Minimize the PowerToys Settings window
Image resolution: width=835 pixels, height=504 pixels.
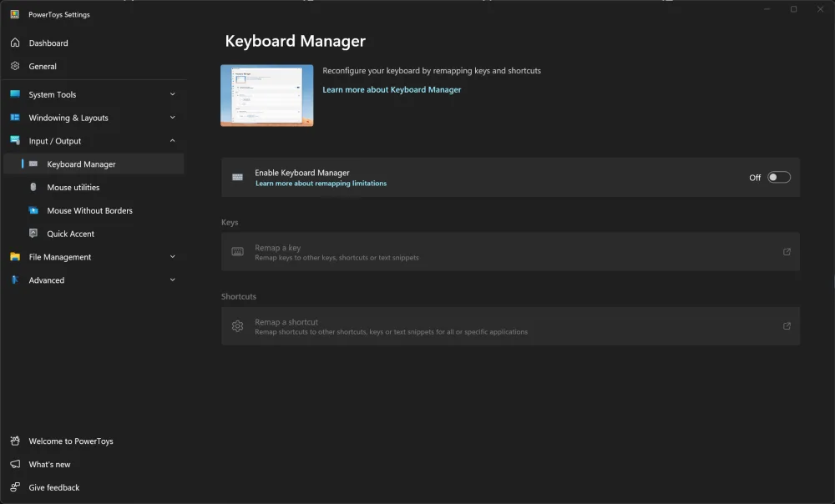click(x=767, y=9)
